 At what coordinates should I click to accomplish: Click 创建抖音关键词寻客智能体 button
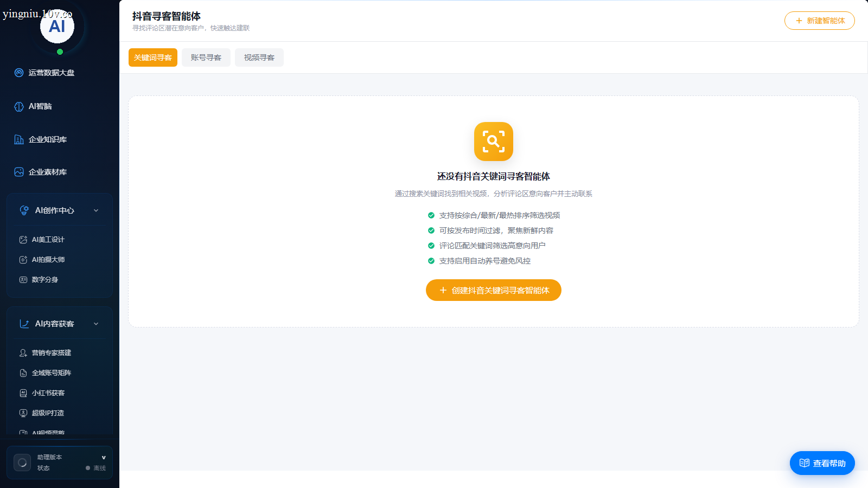pos(494,290)
